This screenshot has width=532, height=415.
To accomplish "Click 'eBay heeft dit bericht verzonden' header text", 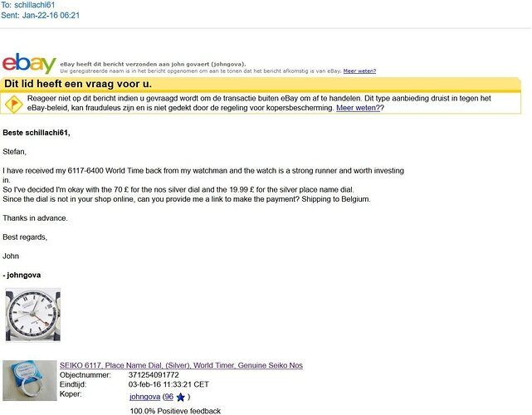I will coord(153,64).
